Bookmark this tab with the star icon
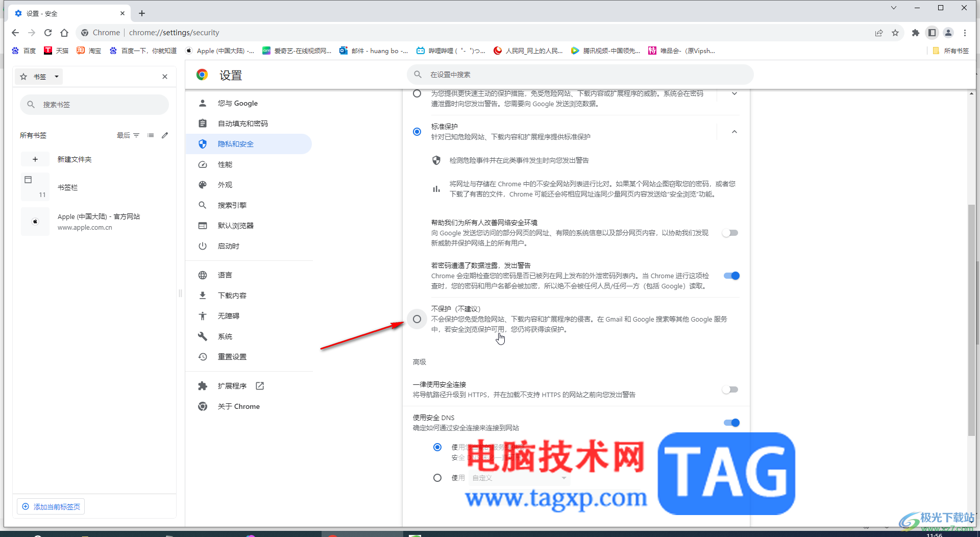Image resolution: width=980 pixels, height=537 pixels. pos(895,33)
